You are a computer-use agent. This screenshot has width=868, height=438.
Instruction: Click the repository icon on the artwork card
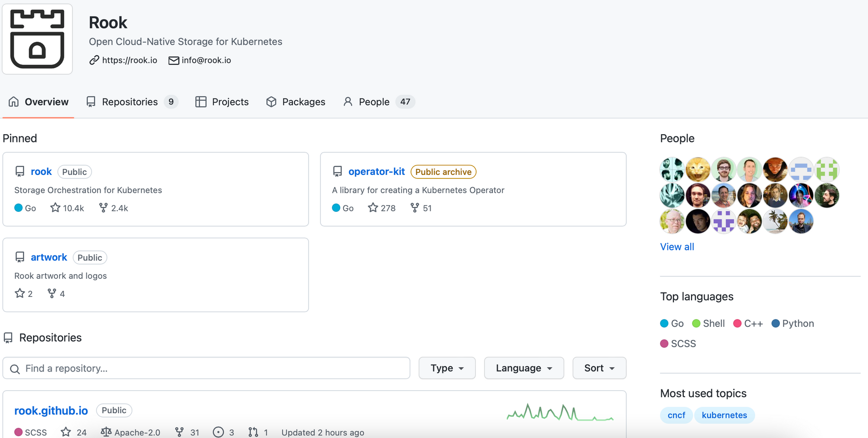20,257
